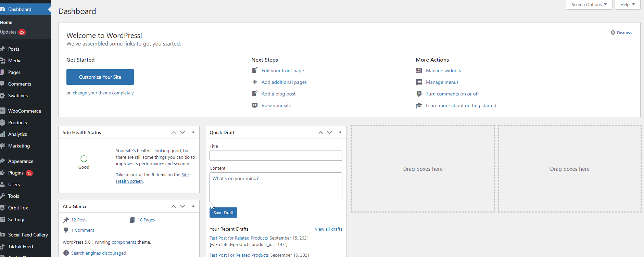
Task: Click Search engines discouraged link
Action: (99, 253)
